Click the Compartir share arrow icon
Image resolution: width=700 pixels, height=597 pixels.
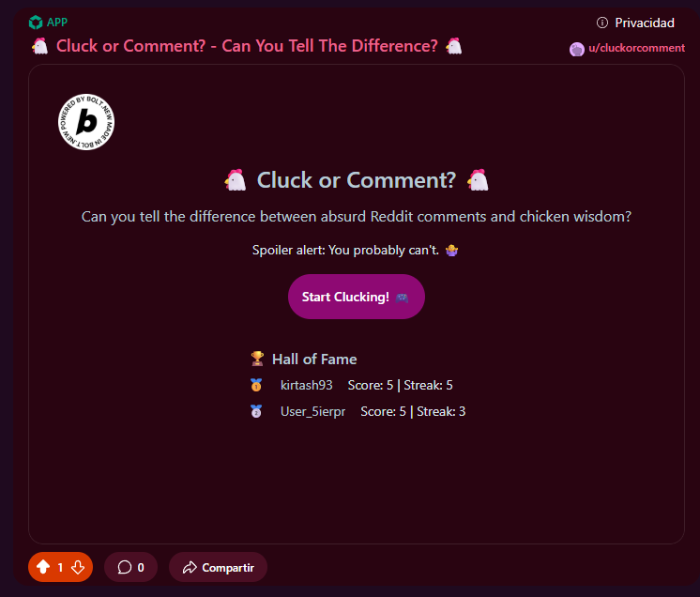190,568
